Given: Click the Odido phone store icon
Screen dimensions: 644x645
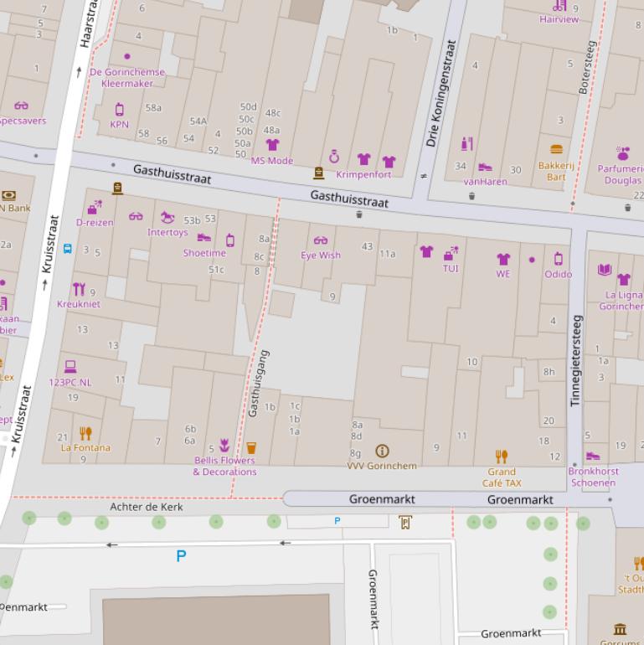Looking at the screenshot, I should 558,259.
